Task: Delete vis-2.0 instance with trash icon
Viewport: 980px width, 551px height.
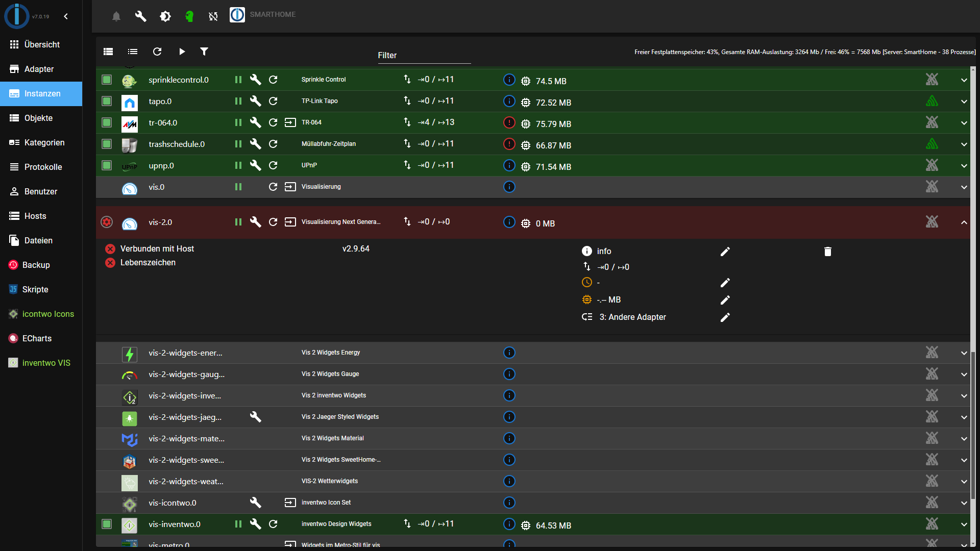Action: coord(827,252)
